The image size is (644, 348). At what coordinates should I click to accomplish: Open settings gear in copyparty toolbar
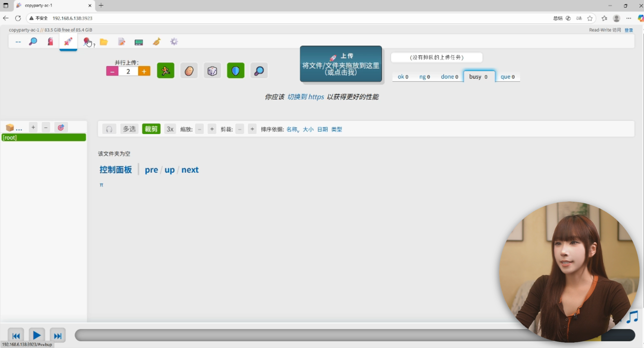coord(174,42)
